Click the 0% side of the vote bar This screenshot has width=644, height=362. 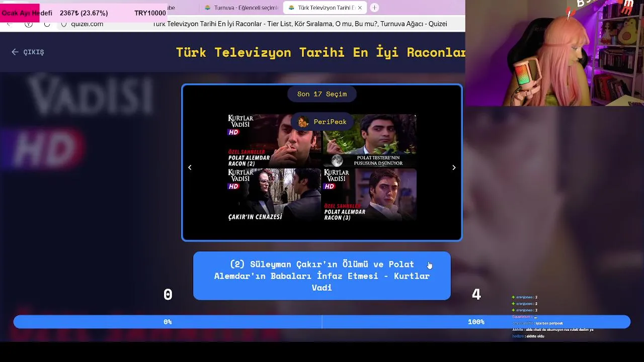[168, 322]
